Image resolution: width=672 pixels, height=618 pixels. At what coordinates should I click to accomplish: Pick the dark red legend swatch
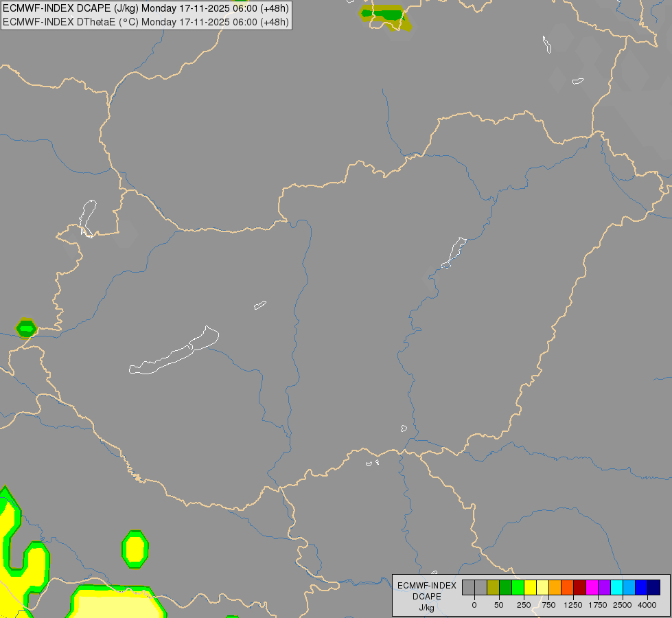pyautogui.click(x=579, y=587)
